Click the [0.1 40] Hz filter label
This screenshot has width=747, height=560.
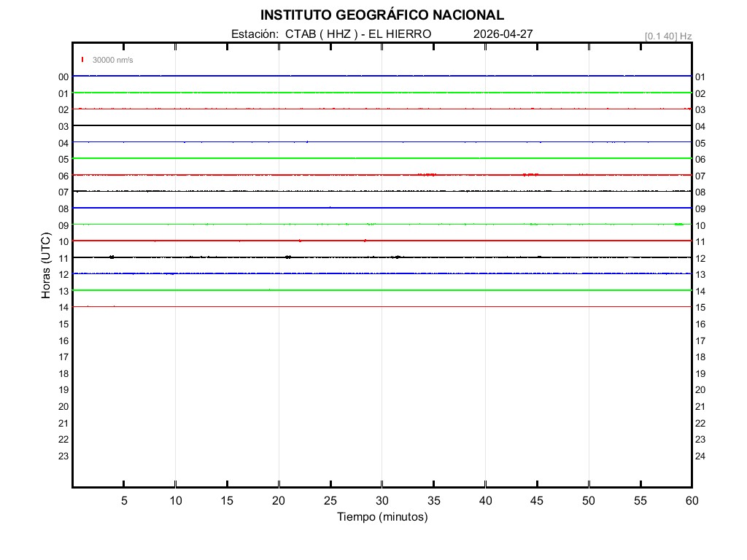[667, 36]
